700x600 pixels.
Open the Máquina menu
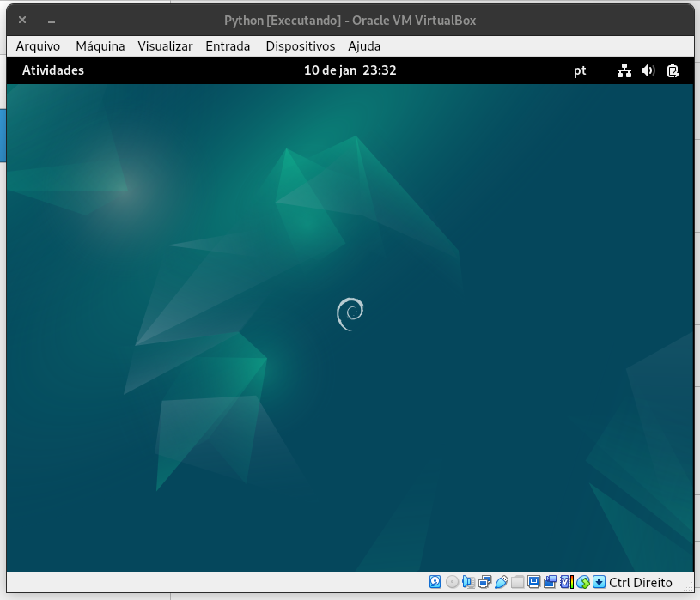(100, 46)
